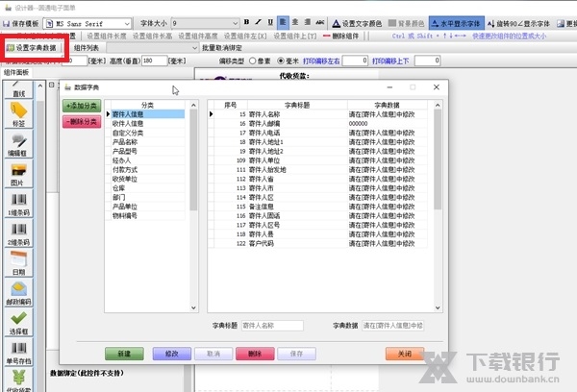Viewport: 577px width, 392px height.
Task: Select the 代收货款 yen tool
Action: (19, 380)
